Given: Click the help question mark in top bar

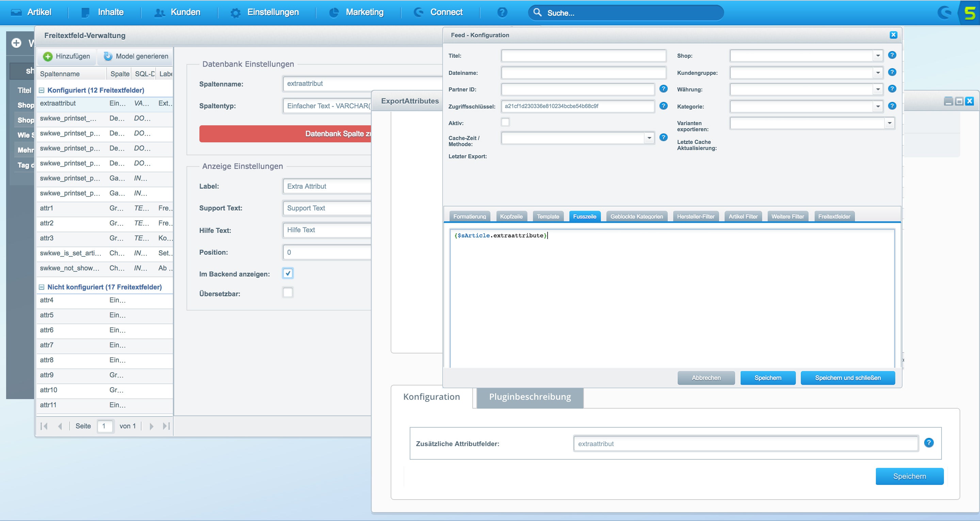Looking at the screenshot, I should [x=502, y=13].
